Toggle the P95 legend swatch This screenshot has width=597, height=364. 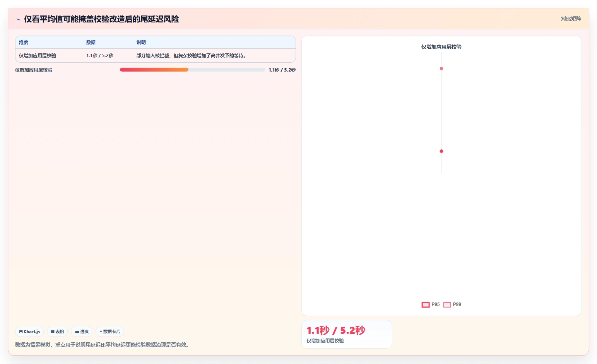[x=426, y=304]
